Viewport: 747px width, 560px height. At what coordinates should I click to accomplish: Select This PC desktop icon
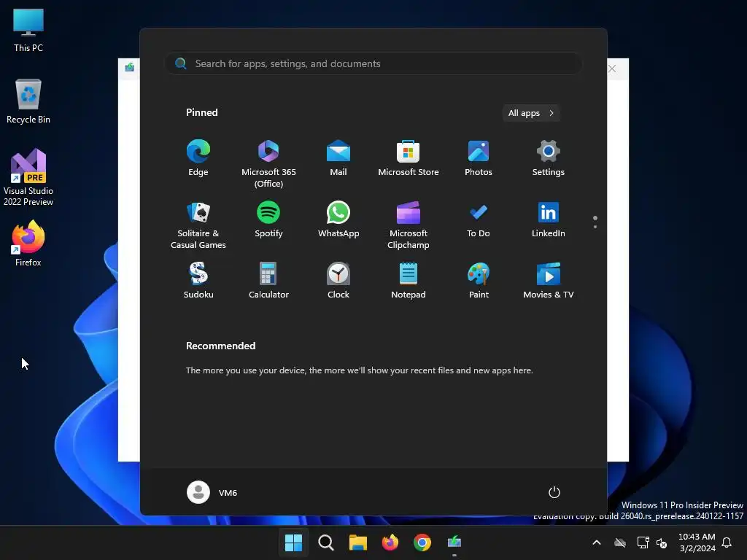(28, 30)
